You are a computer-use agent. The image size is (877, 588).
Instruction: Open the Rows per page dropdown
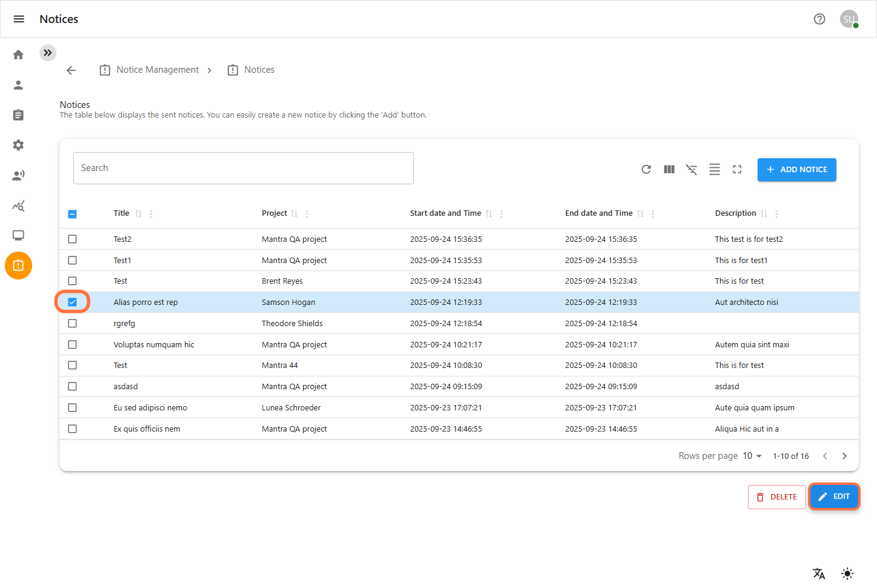(x=752, y=456)
